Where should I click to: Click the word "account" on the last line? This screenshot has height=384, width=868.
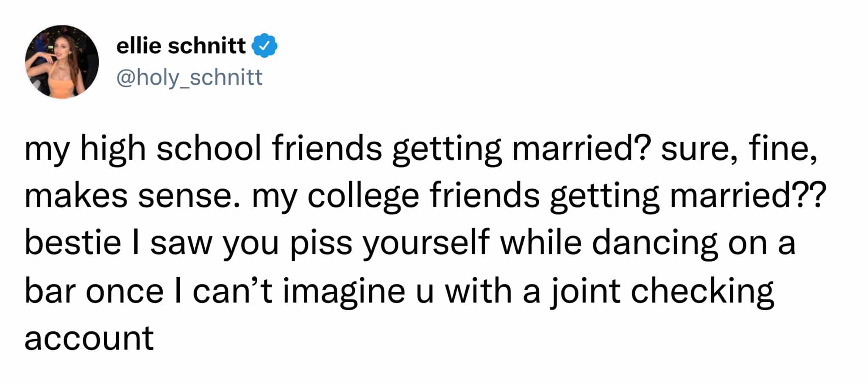pyautogui.click(x=89, y=338)
